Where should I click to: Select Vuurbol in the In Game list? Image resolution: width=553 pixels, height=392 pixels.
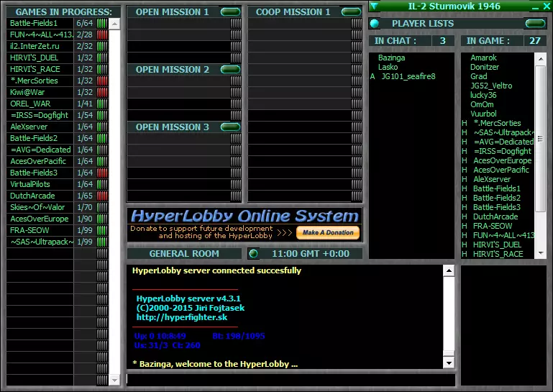(x=483, y=114)
